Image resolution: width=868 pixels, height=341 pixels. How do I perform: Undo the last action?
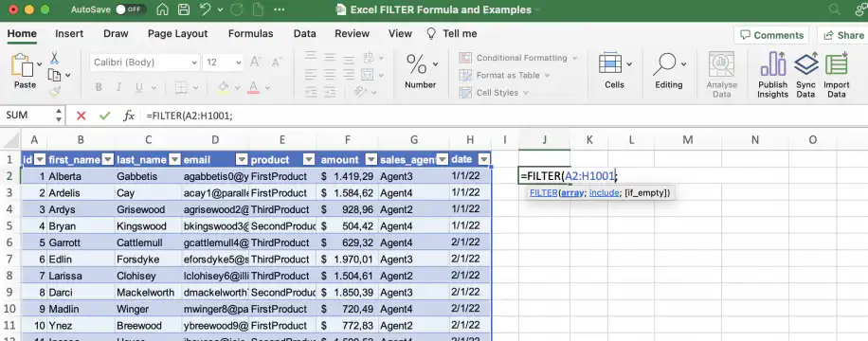(205, 10)
